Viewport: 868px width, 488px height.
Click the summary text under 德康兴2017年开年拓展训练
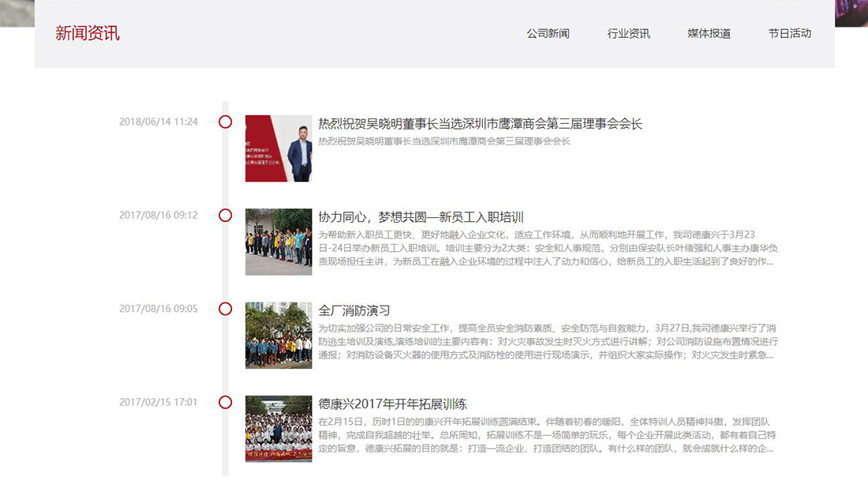[x=548, y=435]
